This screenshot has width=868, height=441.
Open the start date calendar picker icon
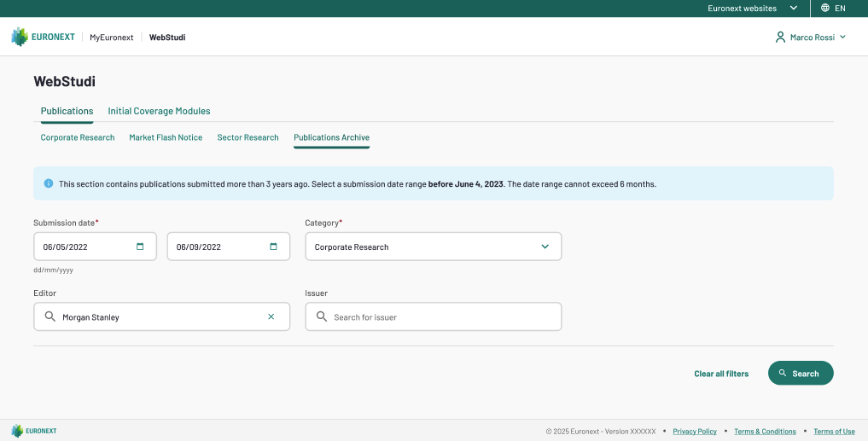[140, 247]
